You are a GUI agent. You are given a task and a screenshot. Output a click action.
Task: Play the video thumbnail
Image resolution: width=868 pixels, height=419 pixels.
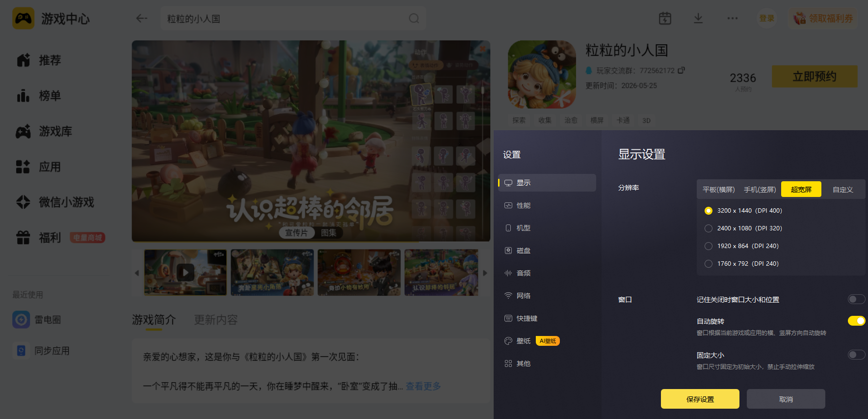tap(185, 272)
